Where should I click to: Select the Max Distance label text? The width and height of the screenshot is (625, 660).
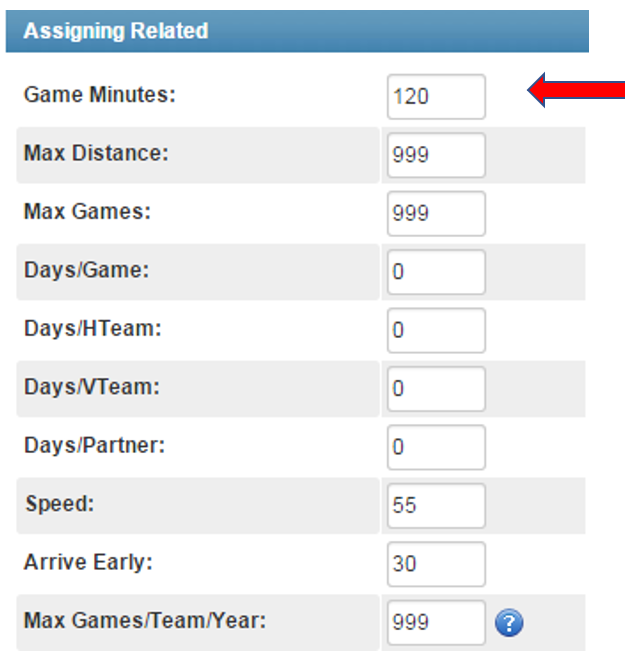point(96,153)
